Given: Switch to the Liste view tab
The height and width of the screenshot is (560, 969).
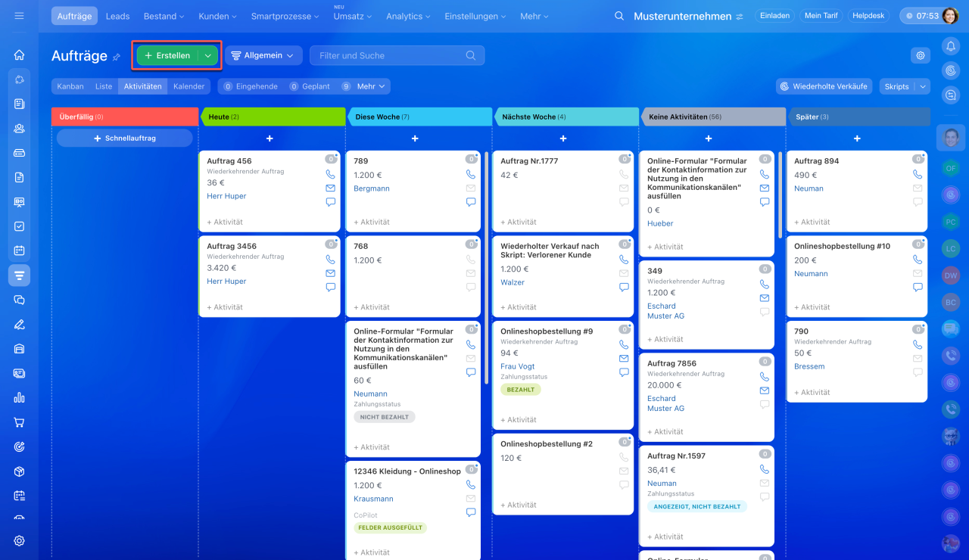Looking at the screenshot, I should tap(104, 86).
